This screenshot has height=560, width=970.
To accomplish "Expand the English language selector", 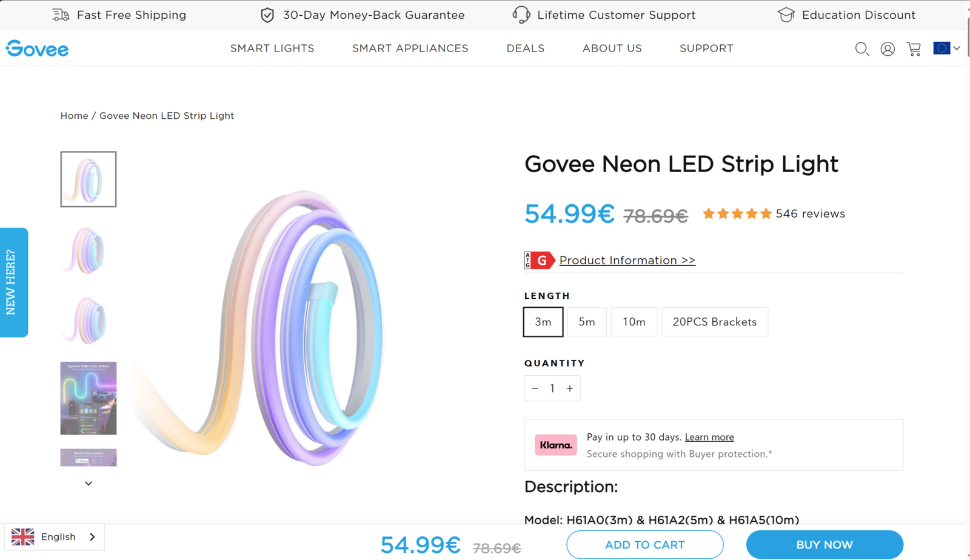I will (x=55, y=537).
